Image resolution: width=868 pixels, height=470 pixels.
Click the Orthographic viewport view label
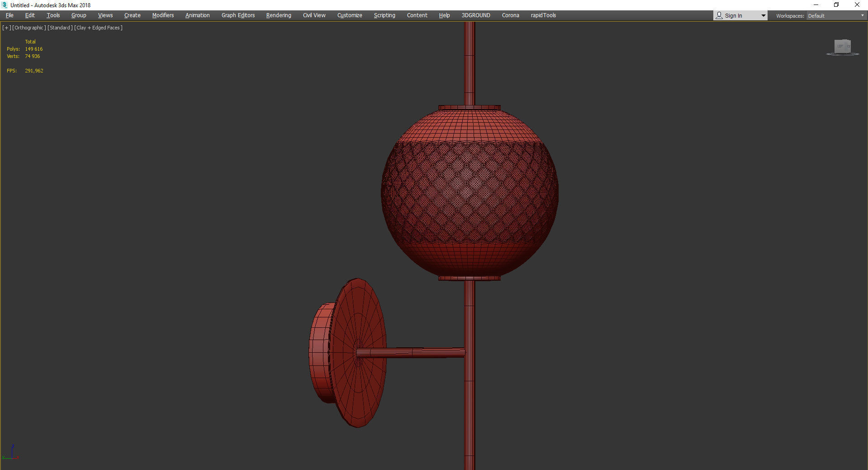coord(29,28)
